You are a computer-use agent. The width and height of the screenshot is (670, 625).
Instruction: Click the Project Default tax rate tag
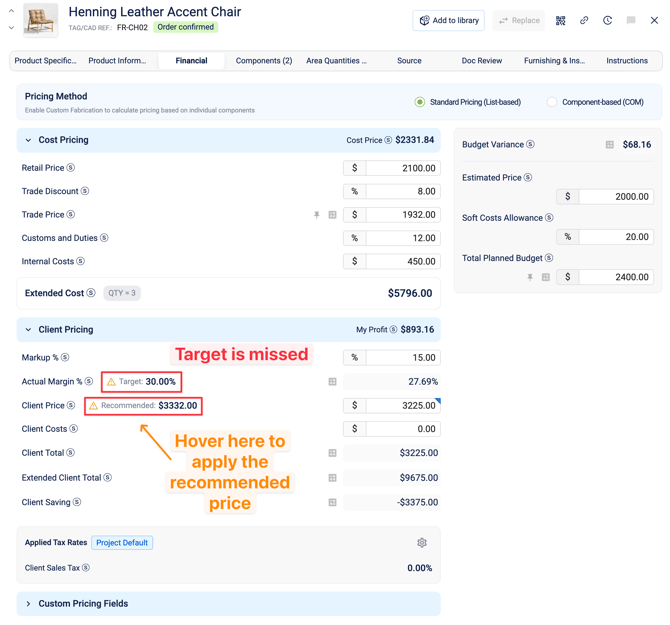click(122, 543)
